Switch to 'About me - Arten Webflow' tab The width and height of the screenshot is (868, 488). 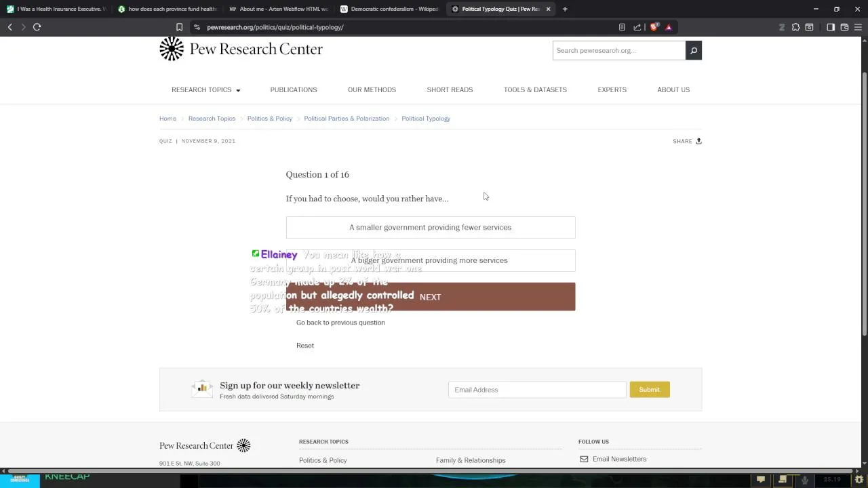tap(278, 9)
